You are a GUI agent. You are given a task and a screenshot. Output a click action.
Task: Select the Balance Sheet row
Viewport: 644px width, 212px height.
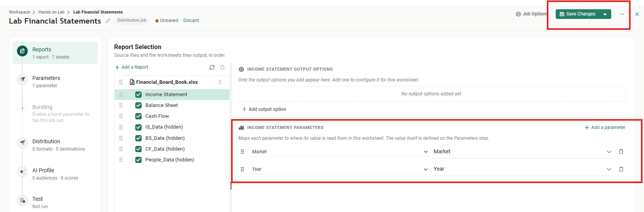(x=172, y=105)
